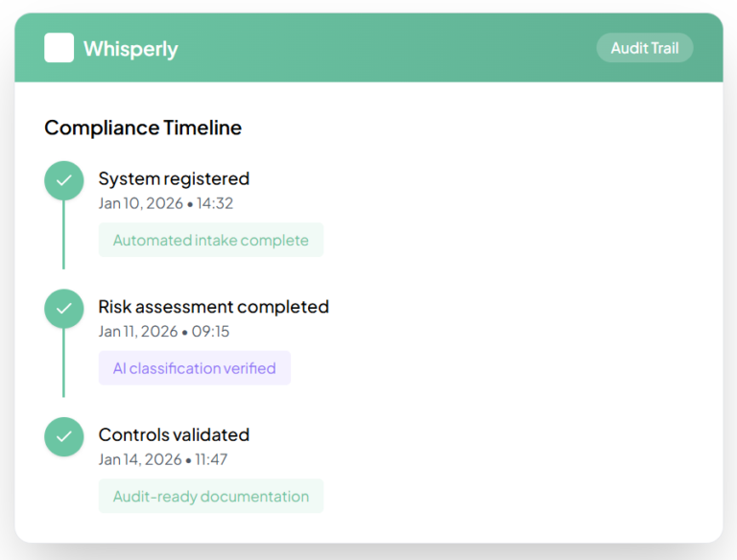
Task: Select the Audit-ready documentation tag
Action: point(210,497)
